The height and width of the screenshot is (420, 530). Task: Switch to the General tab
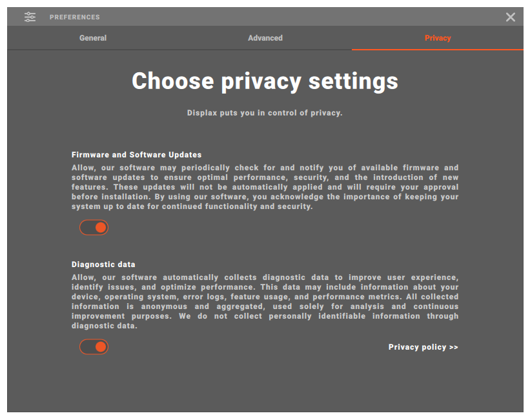click(x=93, y=38)
